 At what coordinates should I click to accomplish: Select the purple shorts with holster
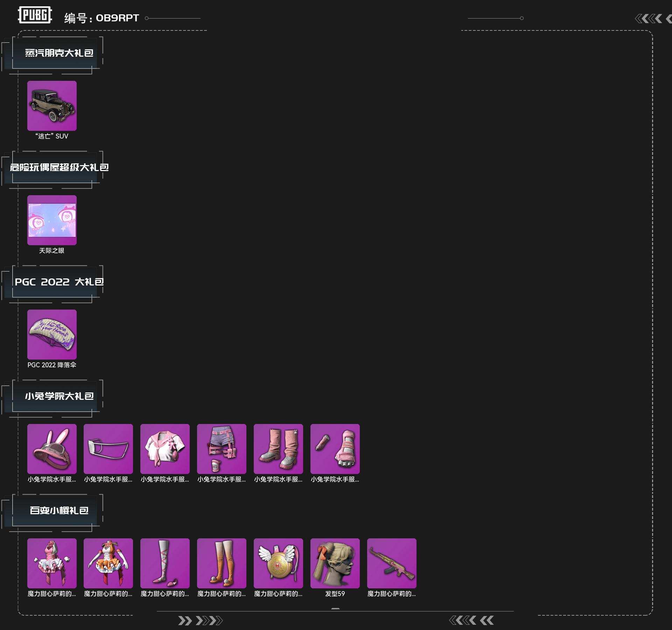[222, 449]
